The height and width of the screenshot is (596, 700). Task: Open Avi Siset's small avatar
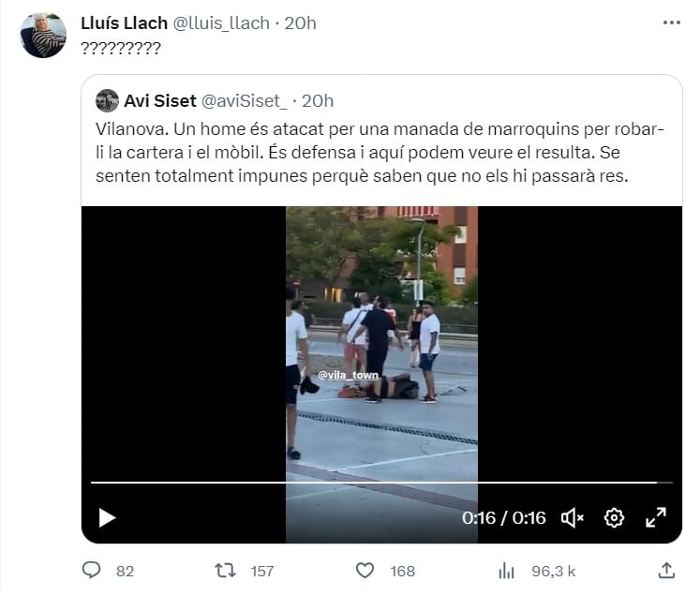[107, 100]
